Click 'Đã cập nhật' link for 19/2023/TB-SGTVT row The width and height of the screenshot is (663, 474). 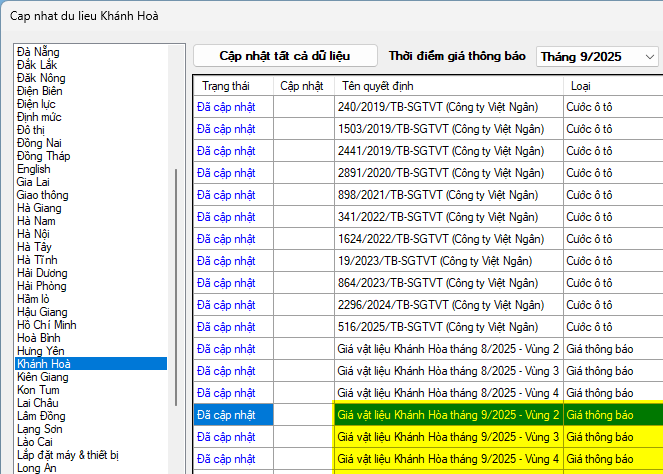(227, 261)
